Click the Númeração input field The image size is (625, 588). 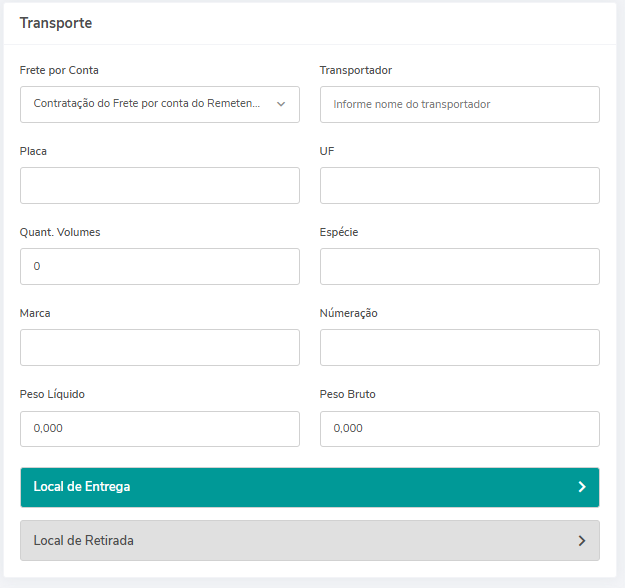coord(459,347)
